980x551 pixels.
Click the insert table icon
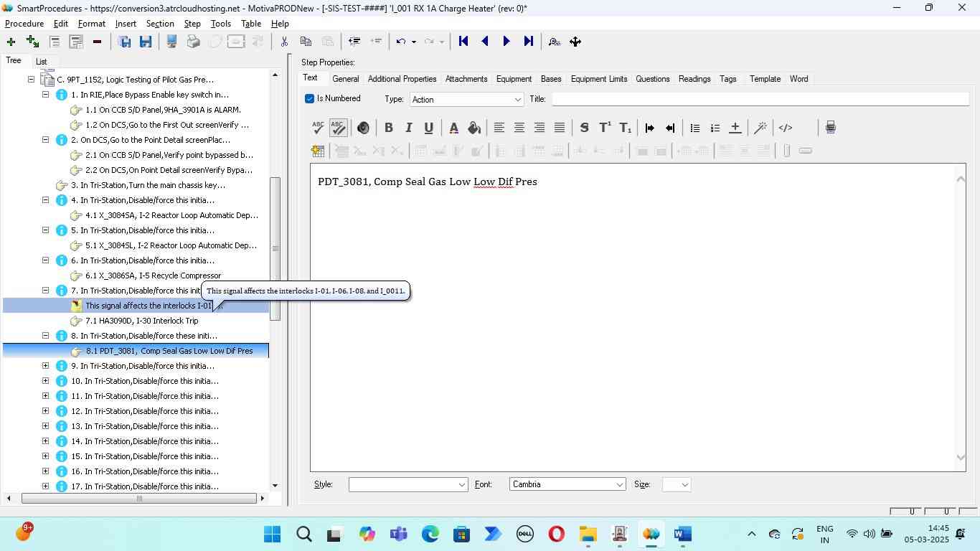pos(318,151)
